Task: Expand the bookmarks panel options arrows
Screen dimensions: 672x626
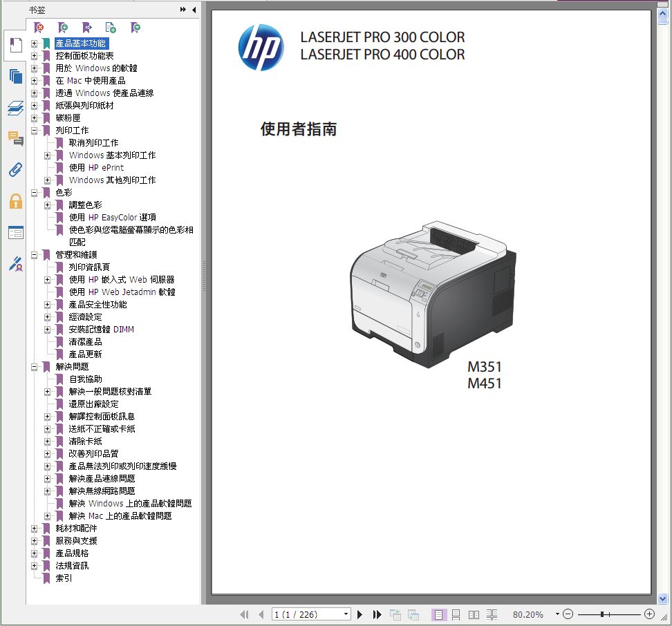Action: click(x=183, y=10)
